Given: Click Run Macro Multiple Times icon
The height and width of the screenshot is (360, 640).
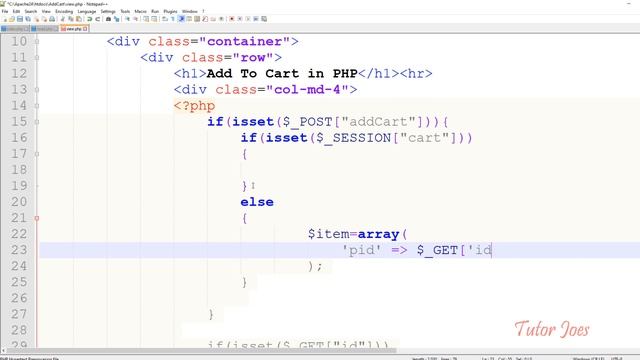Looking at the screenshot, I should click(x=256, y=19).
